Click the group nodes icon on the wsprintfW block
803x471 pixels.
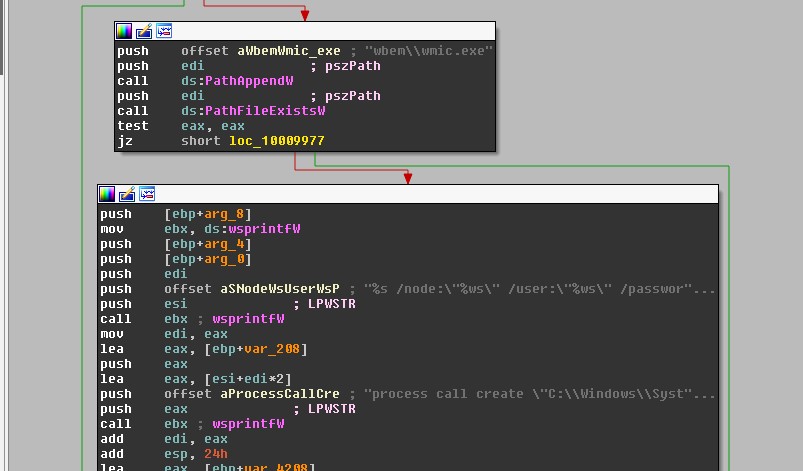point(146,194)
